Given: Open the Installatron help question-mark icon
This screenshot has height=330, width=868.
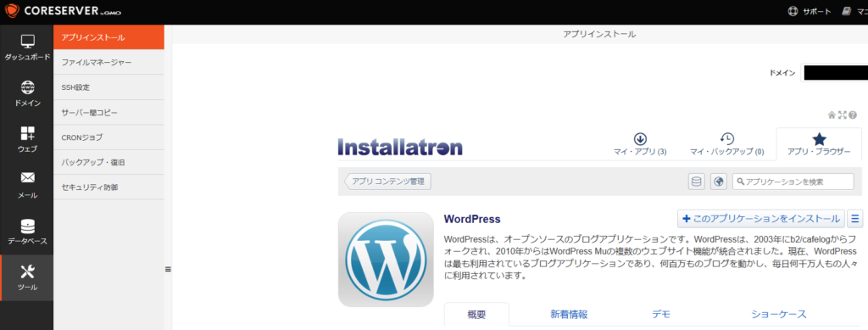Looking at the screenshot, I should click(853, 115).
